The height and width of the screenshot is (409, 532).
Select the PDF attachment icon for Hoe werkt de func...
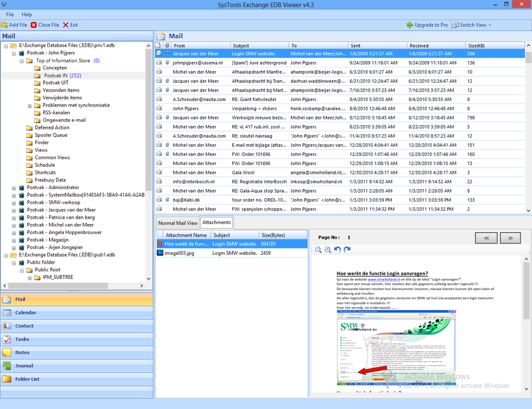(160, 244)
